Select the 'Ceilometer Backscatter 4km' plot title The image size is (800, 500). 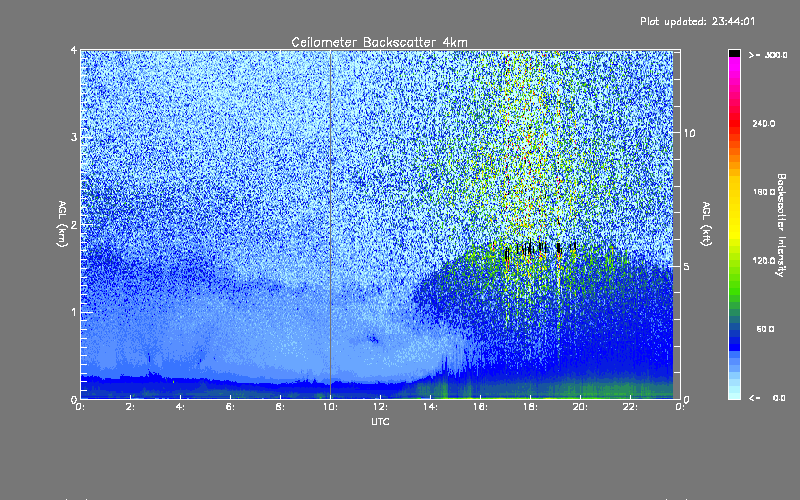point(379,42)
